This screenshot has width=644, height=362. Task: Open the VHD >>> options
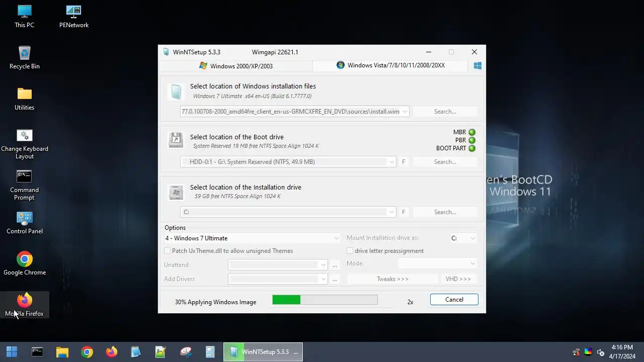coord(458,279)
